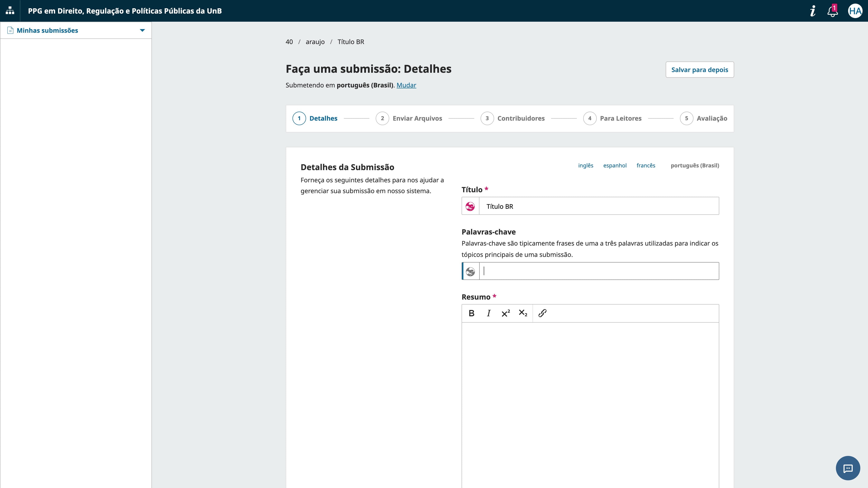Image resolution: width=868 pixels, height=488 pixels.
Task: Insert link using the chain icon
Action: click(542, 313)
